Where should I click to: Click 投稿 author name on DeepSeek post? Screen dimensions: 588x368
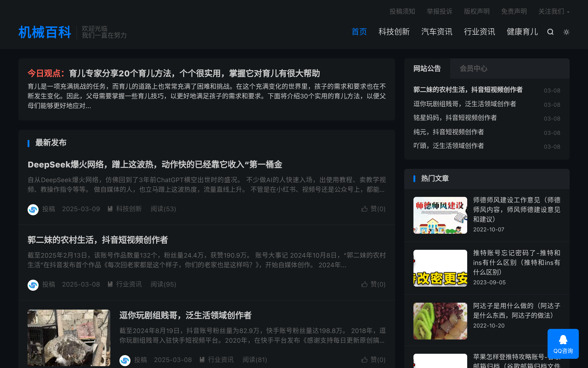click(x=49, y=209)
